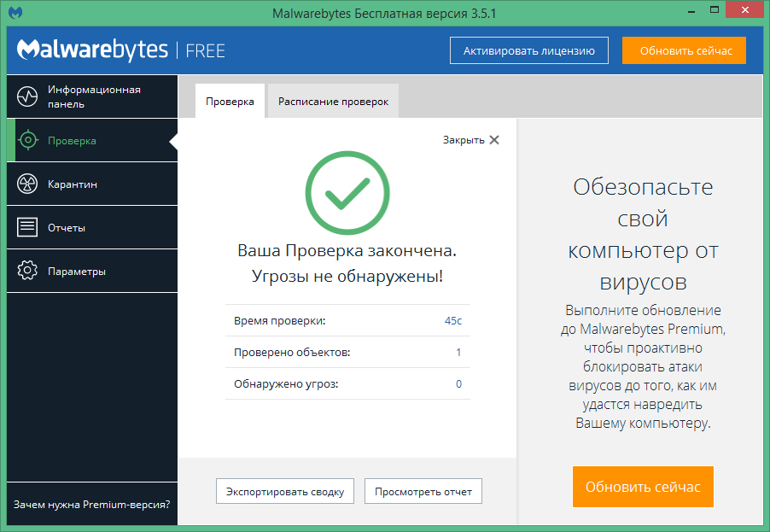Viewport: 770px width, 532px height.
Task: Click the large orange Обновить сейчас button
Action: [x=643, y=487]
